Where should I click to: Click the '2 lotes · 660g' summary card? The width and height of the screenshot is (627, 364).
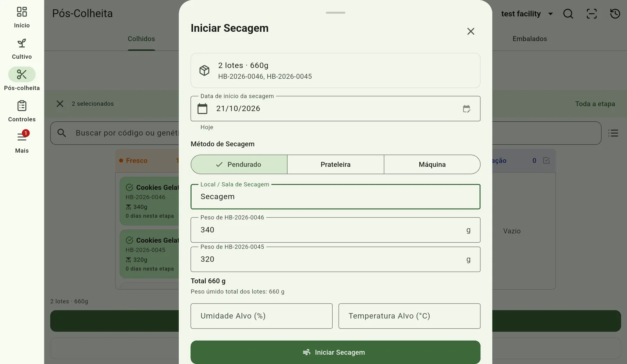tap(335, 70)
